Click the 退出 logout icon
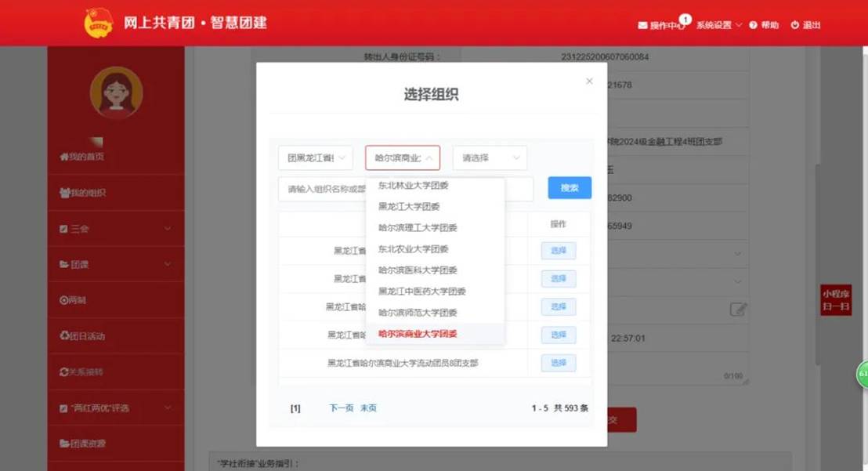 794,25
